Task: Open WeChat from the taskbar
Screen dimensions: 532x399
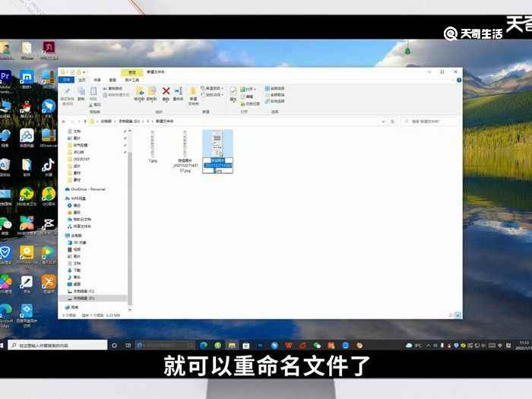Action: point(317,345)
